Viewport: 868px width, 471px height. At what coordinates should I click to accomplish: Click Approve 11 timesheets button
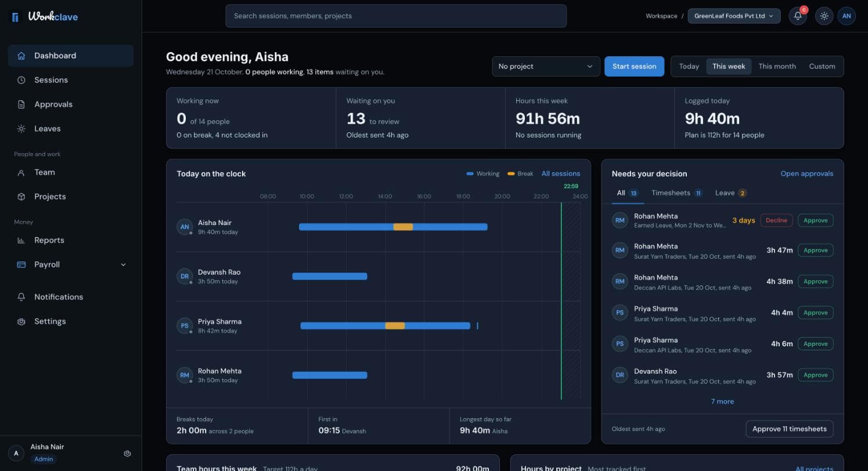point(790,429)
